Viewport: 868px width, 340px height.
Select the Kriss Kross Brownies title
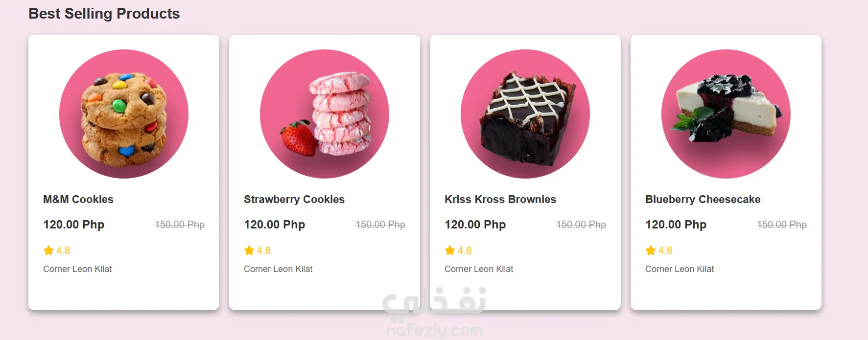(500, 200)
